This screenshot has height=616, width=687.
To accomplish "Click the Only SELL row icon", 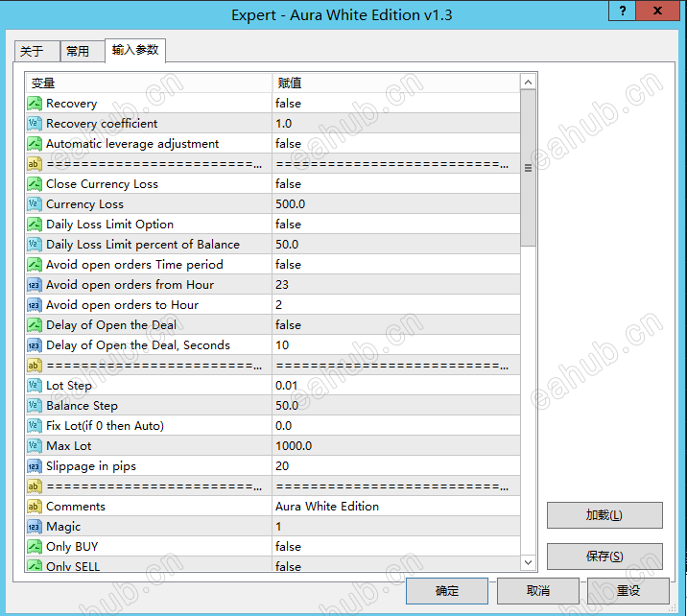I will coord(35,565).
